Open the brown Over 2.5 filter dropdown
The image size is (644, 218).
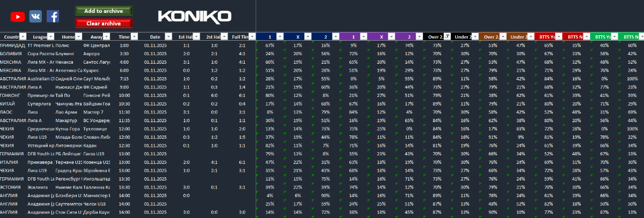502,37
